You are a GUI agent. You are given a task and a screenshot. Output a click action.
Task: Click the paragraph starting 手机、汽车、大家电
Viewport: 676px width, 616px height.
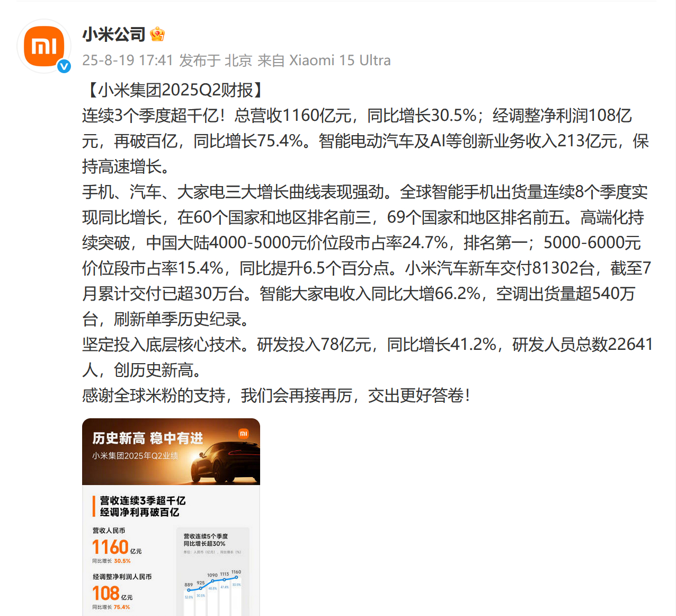(x=367, y=256)
